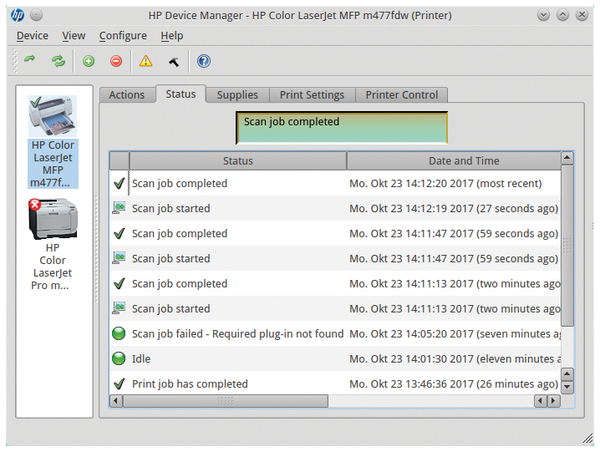
Task: Click the HP logo icon in title bar
Action: [x=17, y=15]
